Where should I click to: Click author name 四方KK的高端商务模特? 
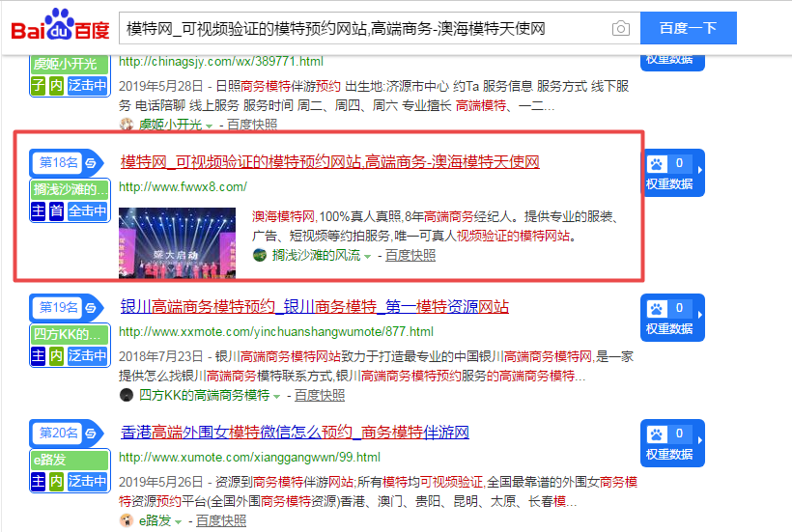click(x=204, y=395)
